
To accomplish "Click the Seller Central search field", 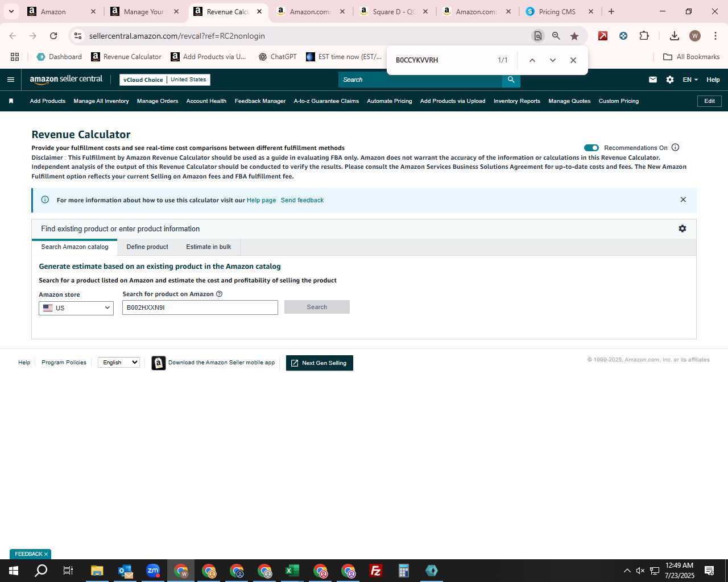I will tap(420, 80).
